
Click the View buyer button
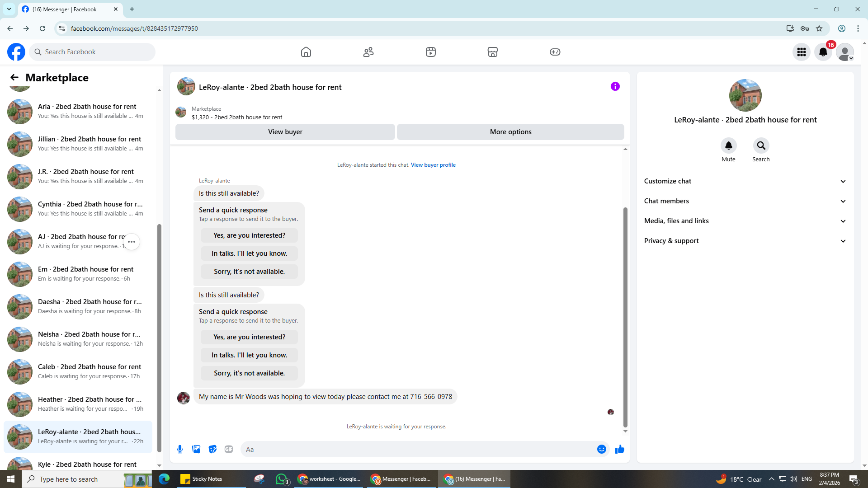click(285, 132)
